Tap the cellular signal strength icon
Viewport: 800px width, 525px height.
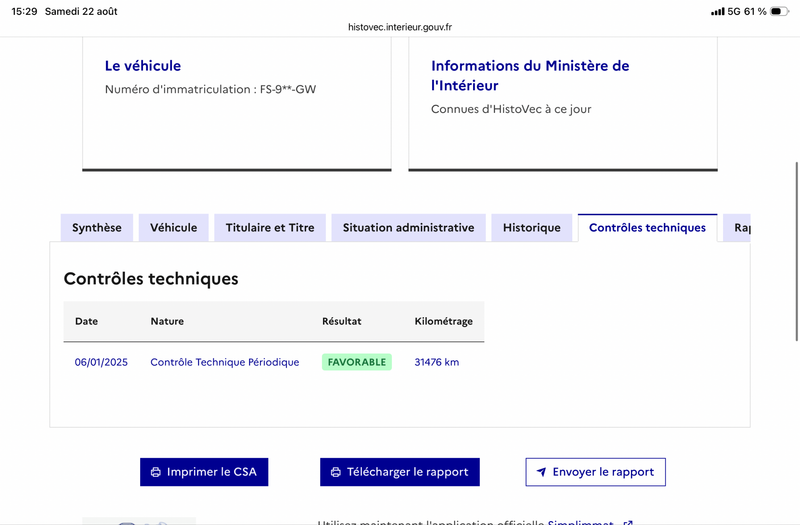tap(717, 11)
